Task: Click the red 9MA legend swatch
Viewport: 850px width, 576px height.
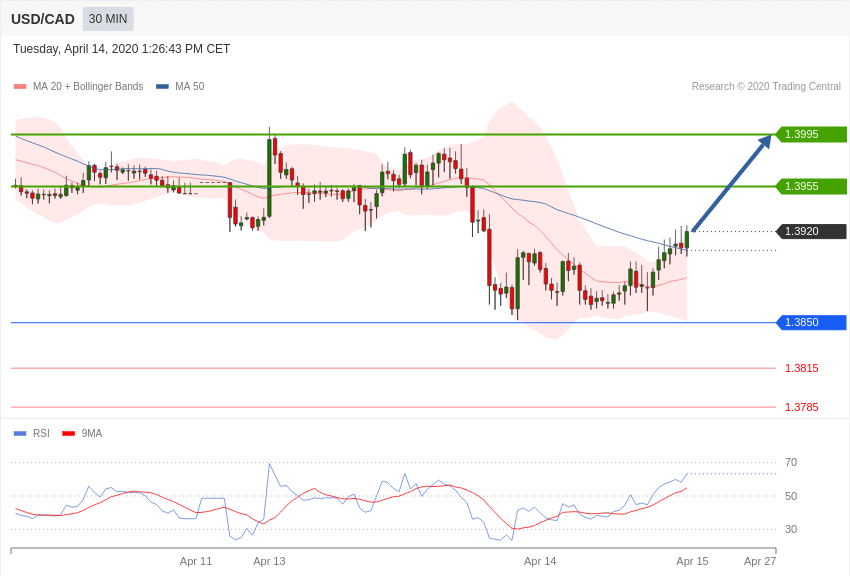Action: [x=68, y=433]
